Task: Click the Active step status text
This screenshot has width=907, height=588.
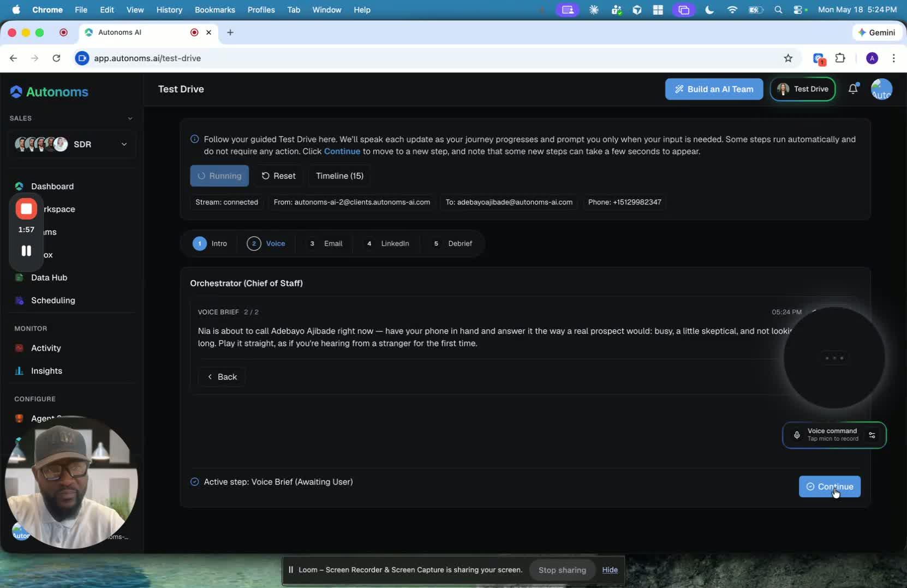Action: pos(278,482)
